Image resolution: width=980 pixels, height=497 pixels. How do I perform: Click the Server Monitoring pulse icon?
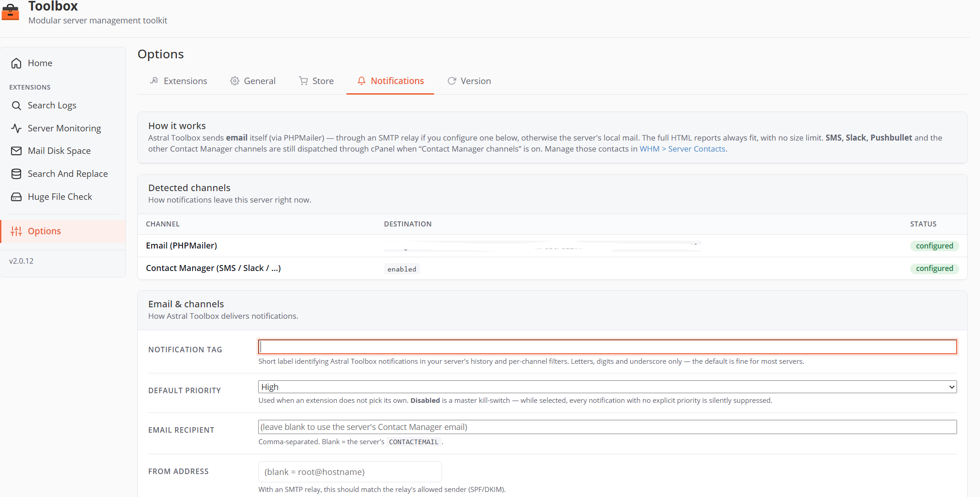pos(16,128)
